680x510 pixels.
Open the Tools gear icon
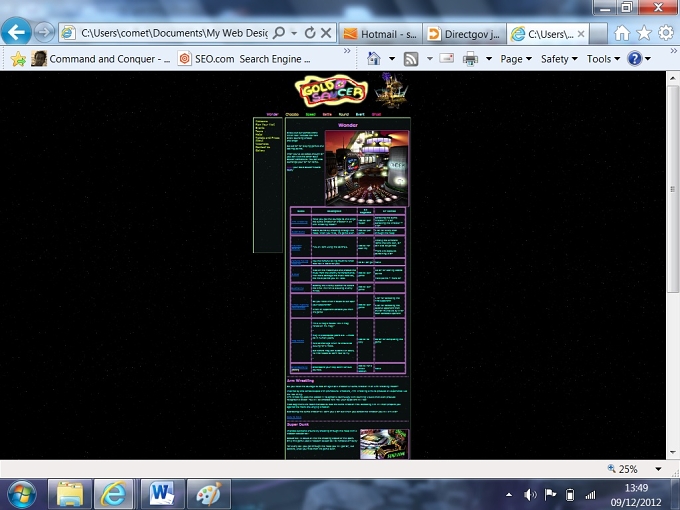point(666,33)
